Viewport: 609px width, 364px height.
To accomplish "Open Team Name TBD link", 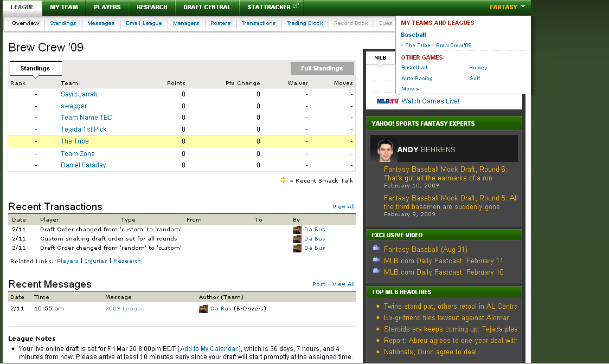I will pos(87,117).
